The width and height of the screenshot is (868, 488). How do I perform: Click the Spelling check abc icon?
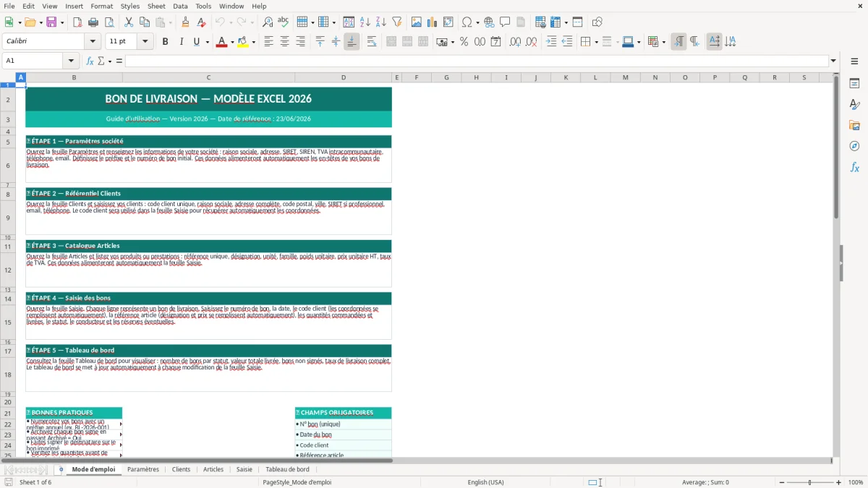pos(284,22)
